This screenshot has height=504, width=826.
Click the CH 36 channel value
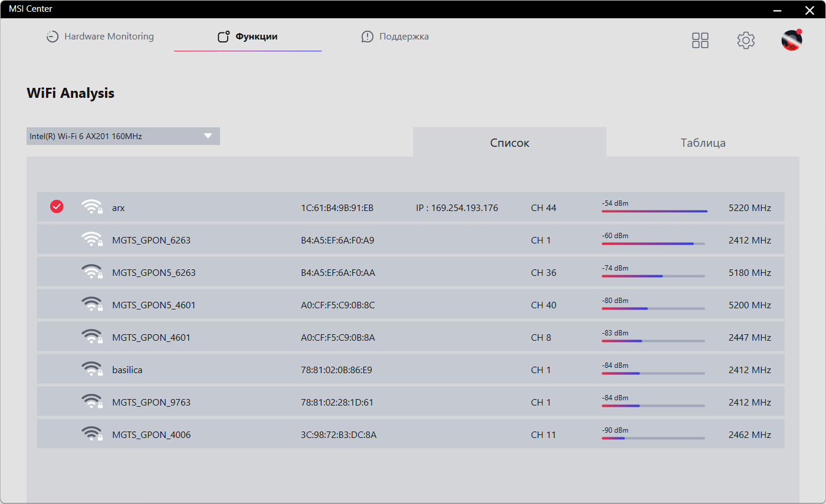(543, 273)
